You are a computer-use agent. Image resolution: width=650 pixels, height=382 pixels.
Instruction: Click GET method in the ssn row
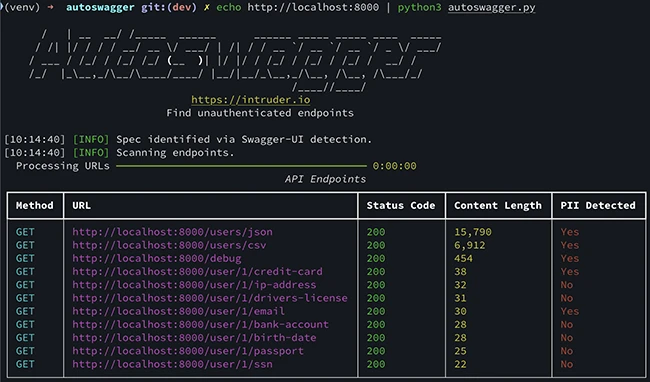[25, 365]
